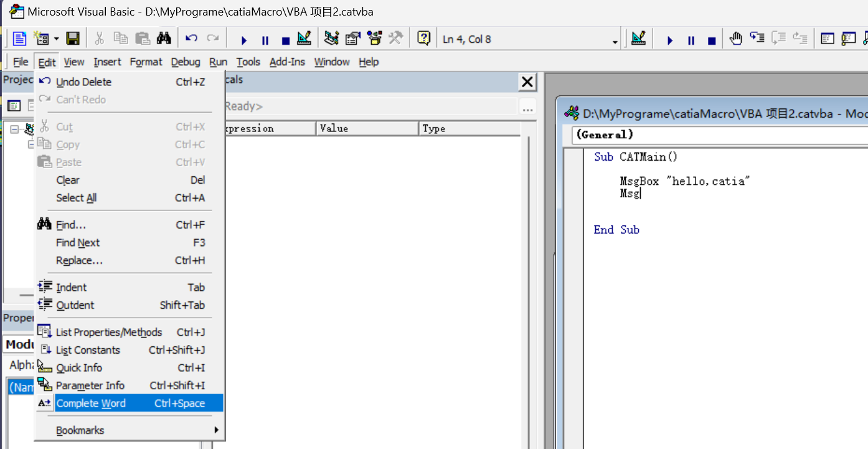Choose Replace... in the Edit menu
The image size is (868, 449).
click(130, 260)
